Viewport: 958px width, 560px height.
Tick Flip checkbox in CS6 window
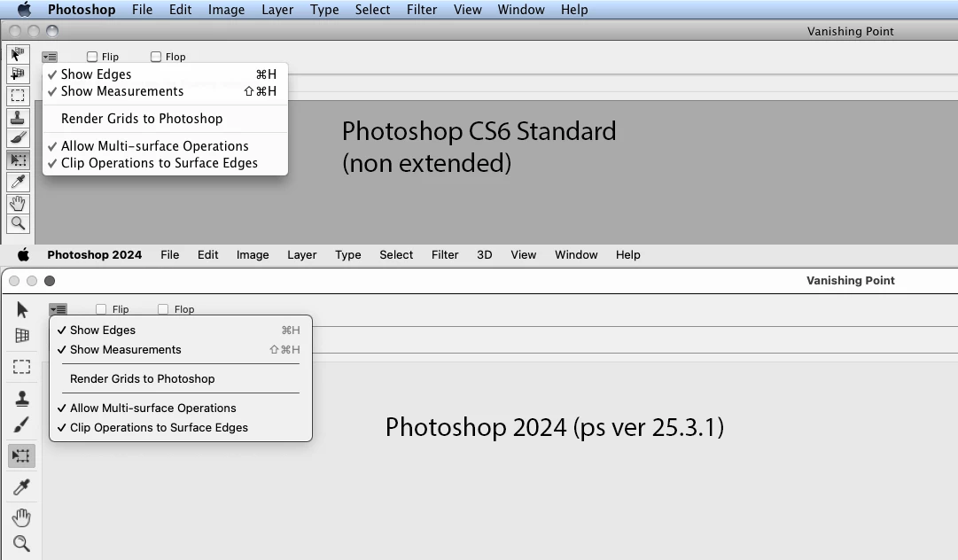[x=92, y=57]
